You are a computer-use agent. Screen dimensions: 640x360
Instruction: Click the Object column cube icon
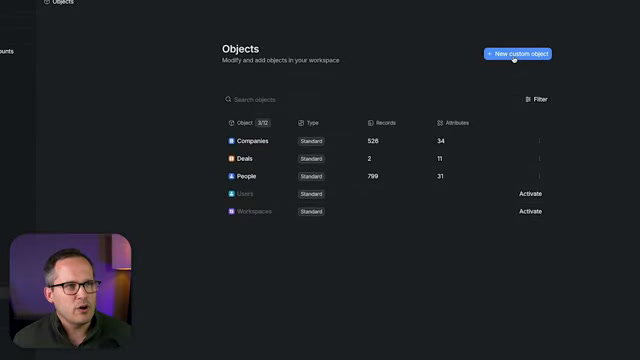[231, 123]
